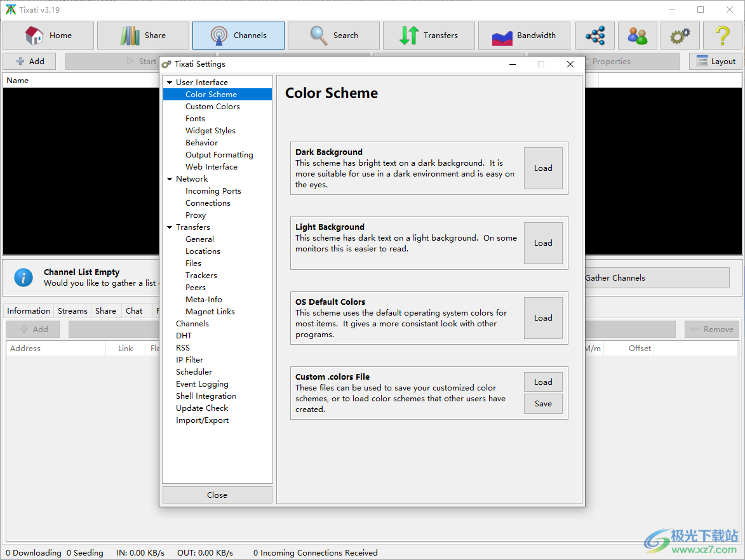Open Magnet Links settings

210,312
